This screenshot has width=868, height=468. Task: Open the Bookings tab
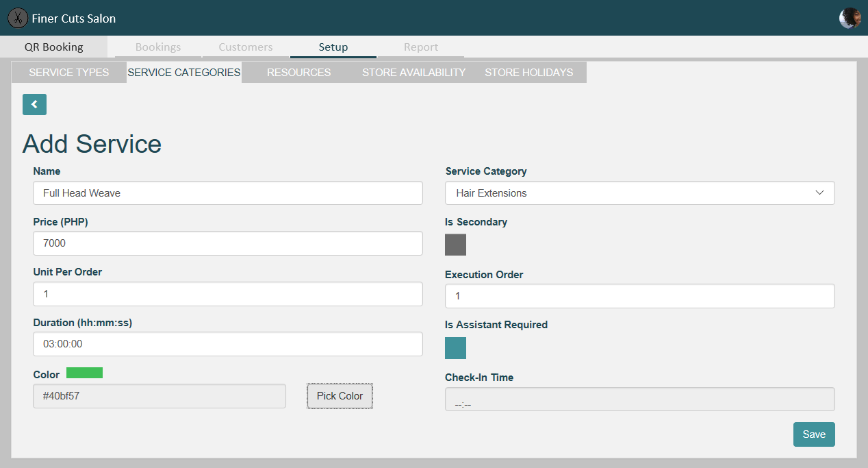coord(158,47)
